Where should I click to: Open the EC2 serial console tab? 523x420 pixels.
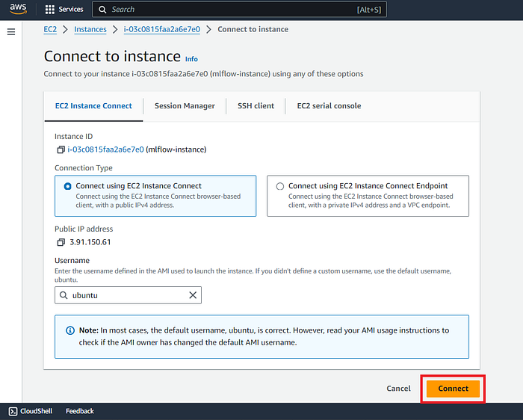pyautogui.click(x=329, y=106)
